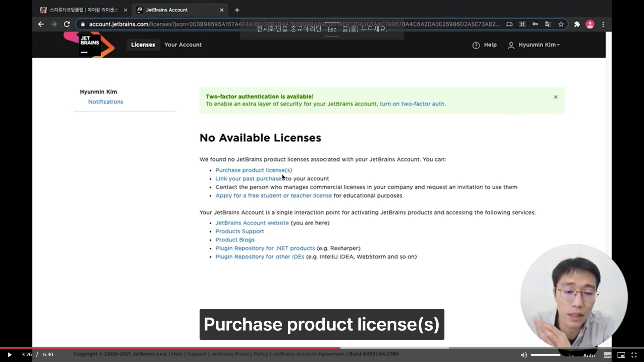Open the JetBrains Account website link
The image size is (644, 362).
(252, 223)
